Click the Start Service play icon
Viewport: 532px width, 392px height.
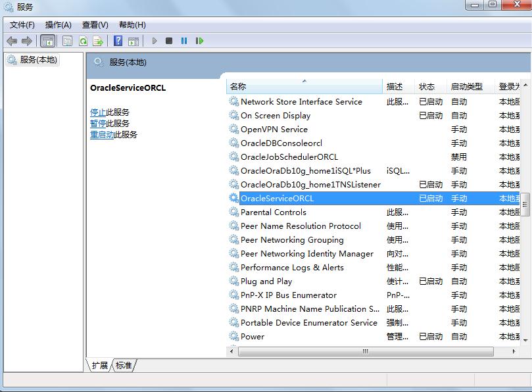click(x=155, y=41)
